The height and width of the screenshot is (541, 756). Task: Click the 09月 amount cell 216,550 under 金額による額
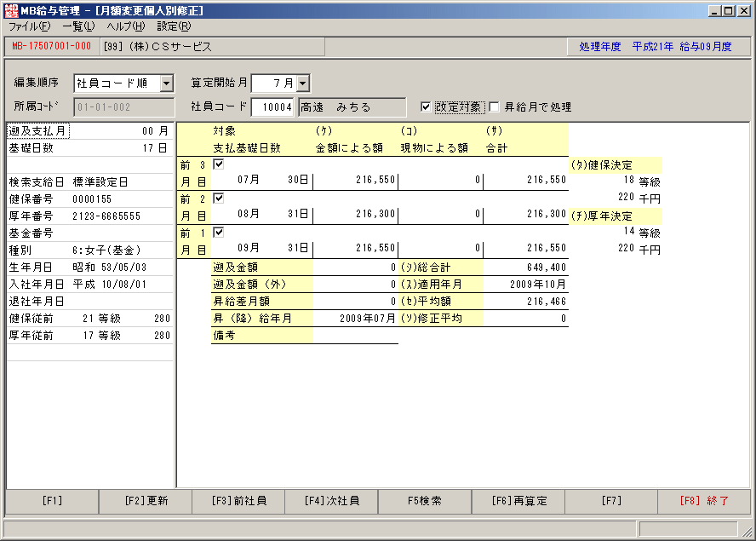tap(375, 248)
